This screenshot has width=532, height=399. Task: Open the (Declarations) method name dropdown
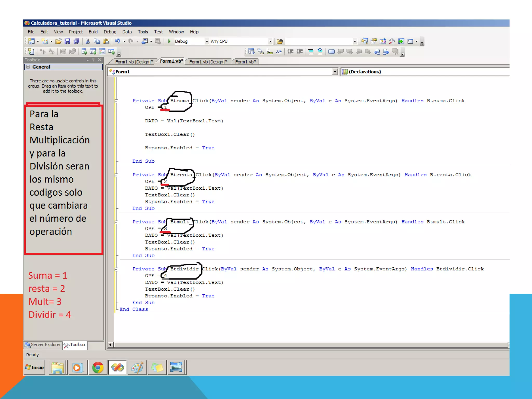[425, 72]
